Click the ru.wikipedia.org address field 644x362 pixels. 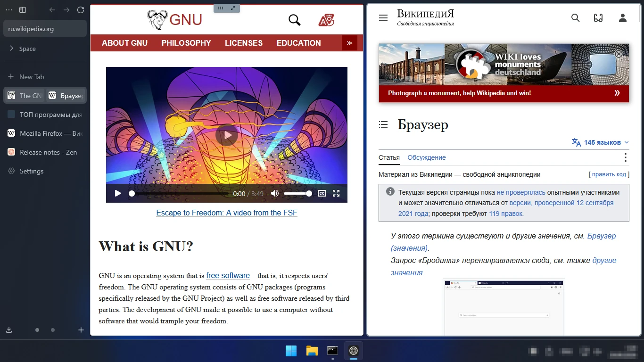pos(45,28)
